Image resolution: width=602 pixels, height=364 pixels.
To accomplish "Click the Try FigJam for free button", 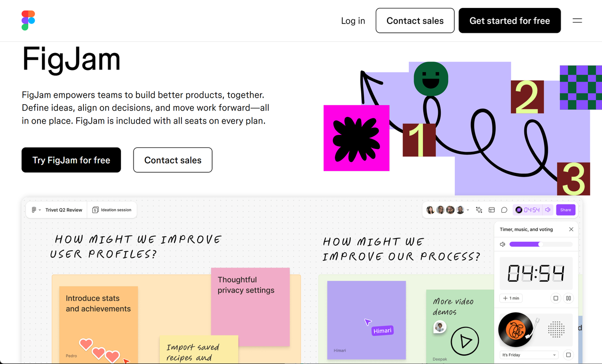I will click(x=71, y=160).
